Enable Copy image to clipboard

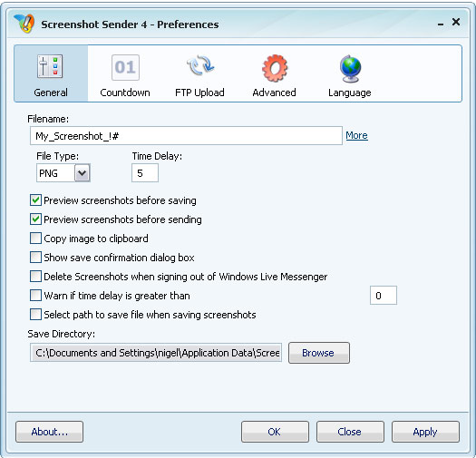tap(35, 239)
